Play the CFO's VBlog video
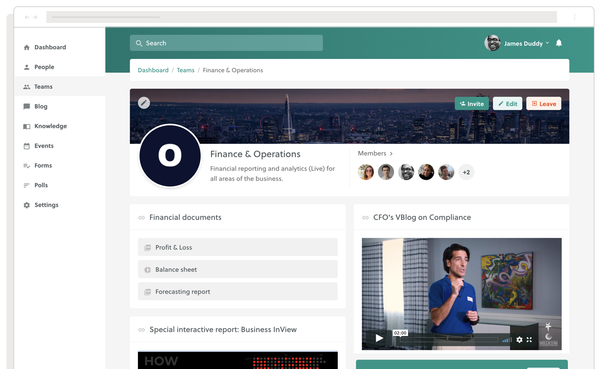600x369 pixels. [x=379, y=338]
